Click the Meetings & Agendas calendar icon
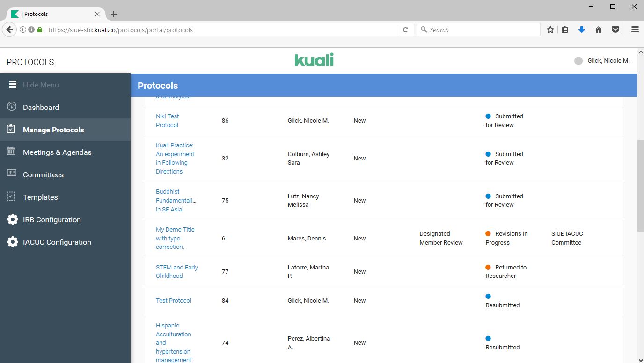The height and width of the screenshot is (363, 644). [x=12, y=152]
